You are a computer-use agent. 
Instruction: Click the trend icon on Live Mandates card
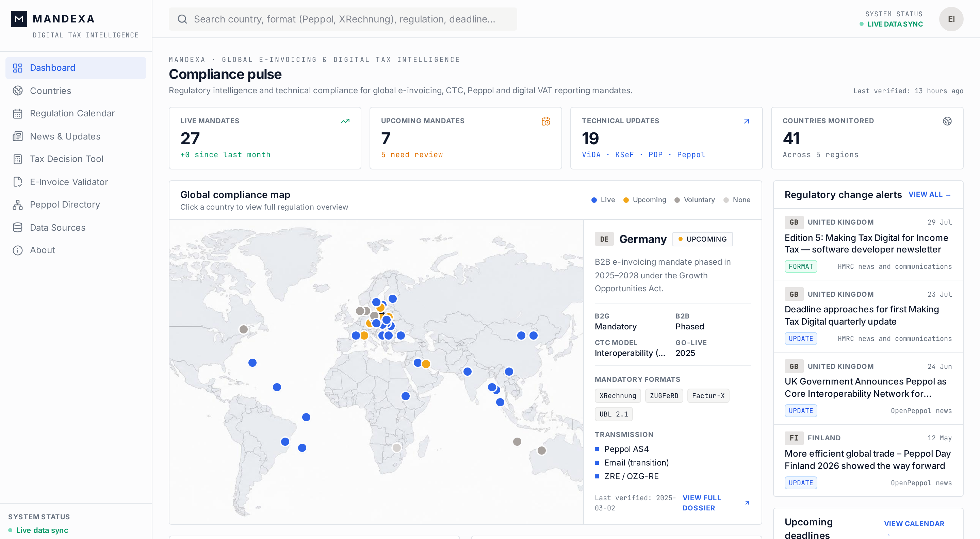pos(345,121)
